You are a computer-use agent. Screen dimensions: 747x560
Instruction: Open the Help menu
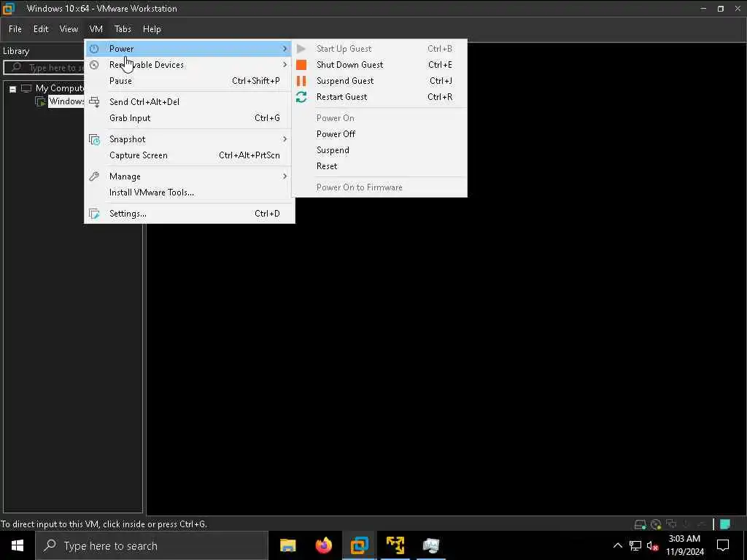tap(152, 29)
